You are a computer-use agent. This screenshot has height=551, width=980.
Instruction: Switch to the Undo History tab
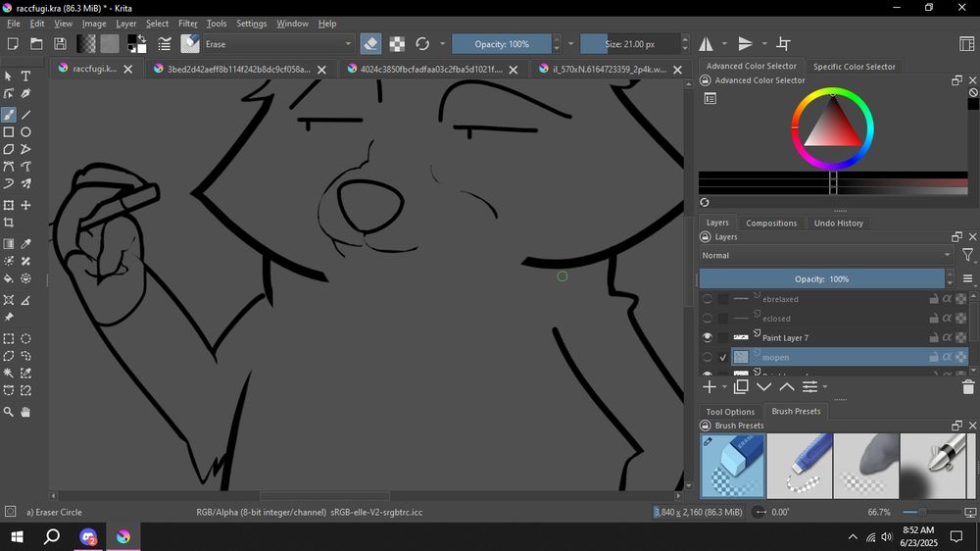click(x=838, y=224)
